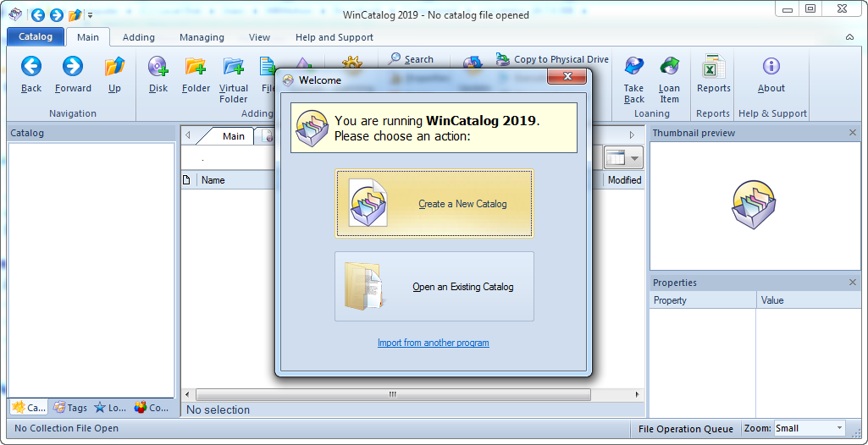The width and height of the screenshot is (868, 445).
Task: Switch to the Loans sidebar tab
Action: (111, 408)
